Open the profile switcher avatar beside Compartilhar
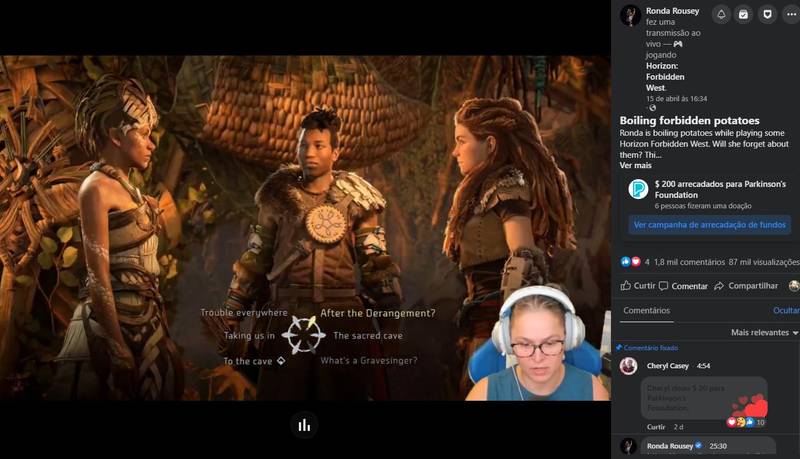The height and width of the screenshot is (459, 800). (794, 286)
